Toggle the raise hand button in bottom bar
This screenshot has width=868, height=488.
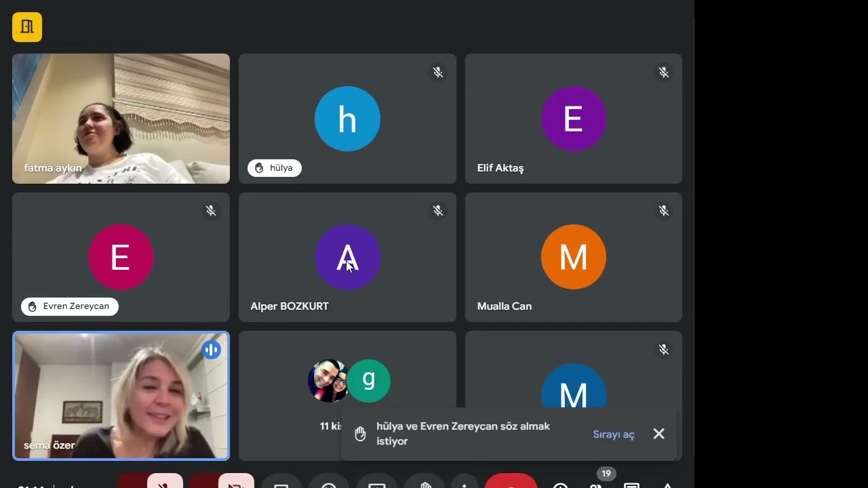[x=425, y=482]
